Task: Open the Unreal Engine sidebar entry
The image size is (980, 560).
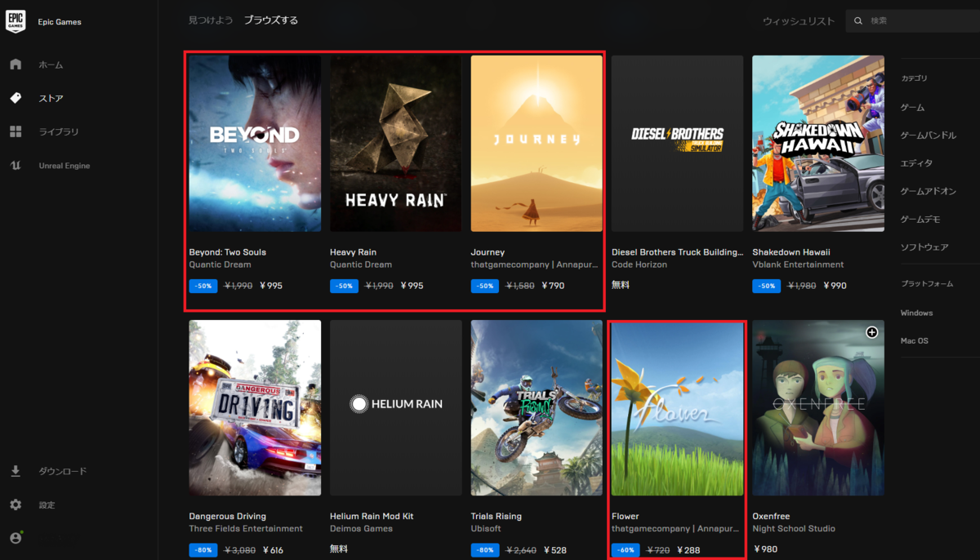Action: pos(65,166)
